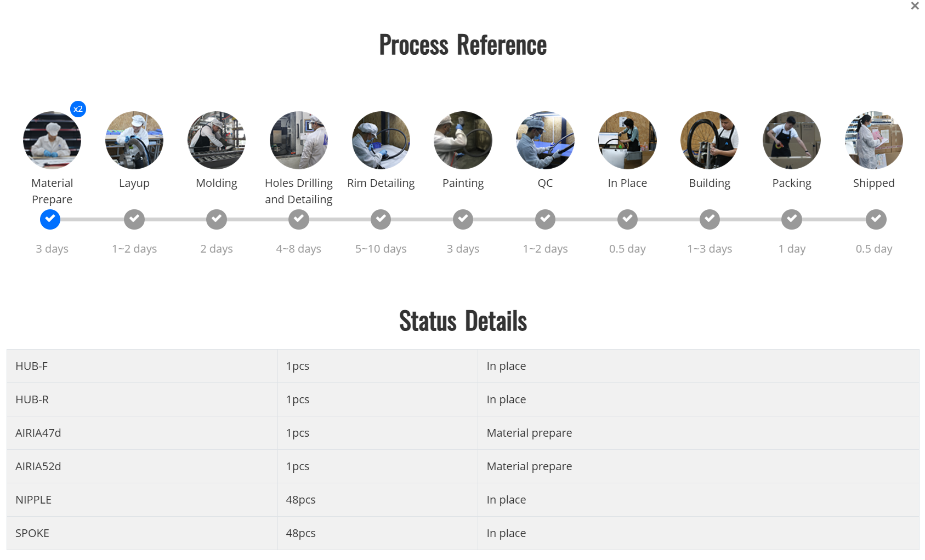
Task: Click the SPOKE row in status table
Action: point(463,533)
